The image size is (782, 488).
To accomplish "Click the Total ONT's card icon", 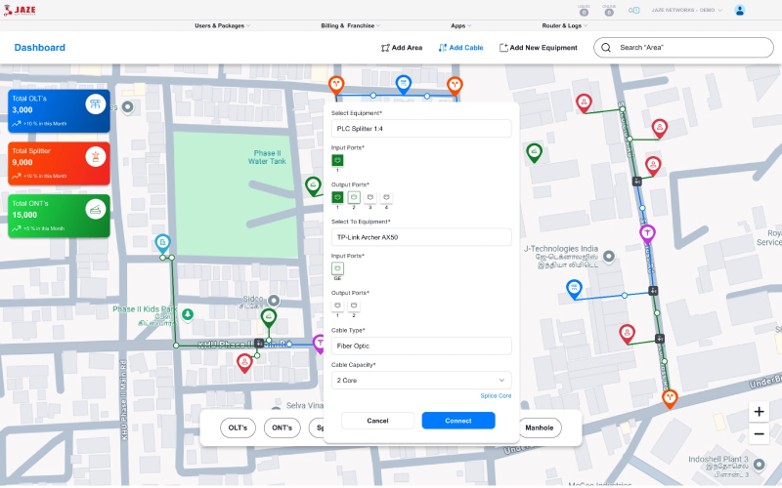I will pyautogui.click(x=95, y=209).
